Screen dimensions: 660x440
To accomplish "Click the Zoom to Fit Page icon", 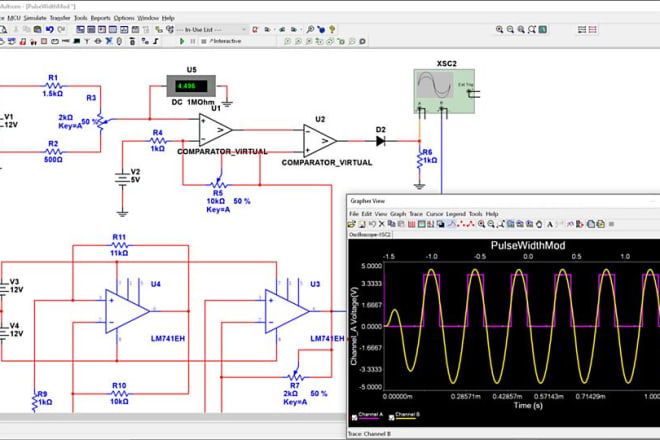I will point(532,29).
